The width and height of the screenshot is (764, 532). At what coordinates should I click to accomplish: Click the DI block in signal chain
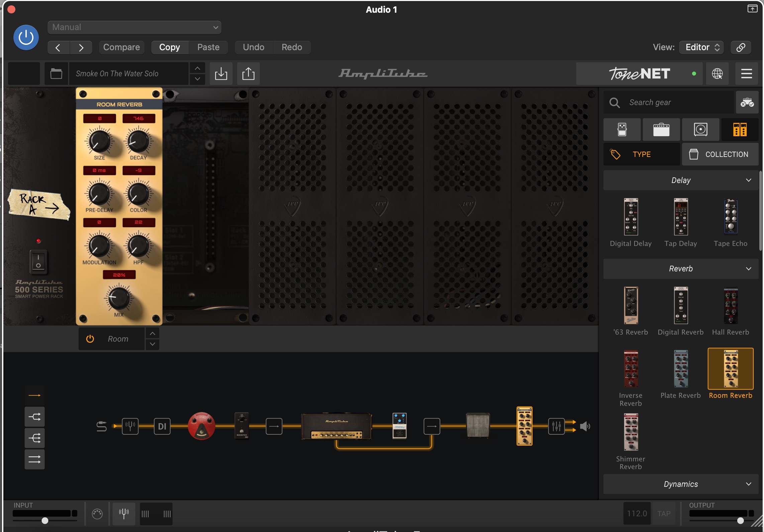tap(162, 426)
